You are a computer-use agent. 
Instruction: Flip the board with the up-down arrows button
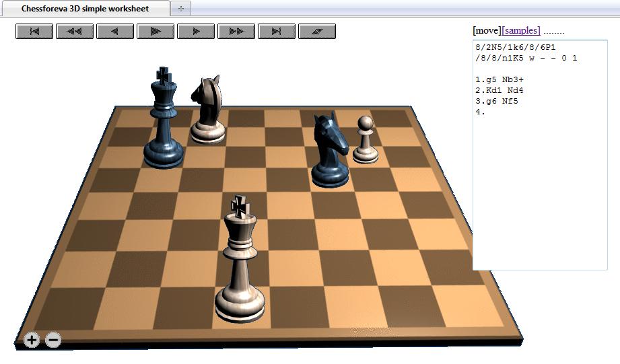coord(317,31)
